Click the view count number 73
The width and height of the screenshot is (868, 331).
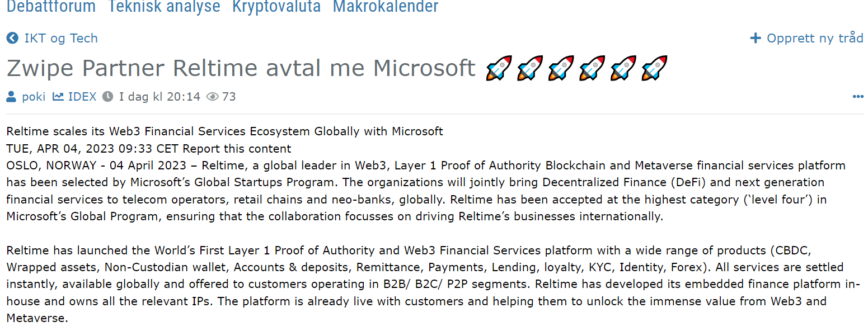click(x=229, y=97)
